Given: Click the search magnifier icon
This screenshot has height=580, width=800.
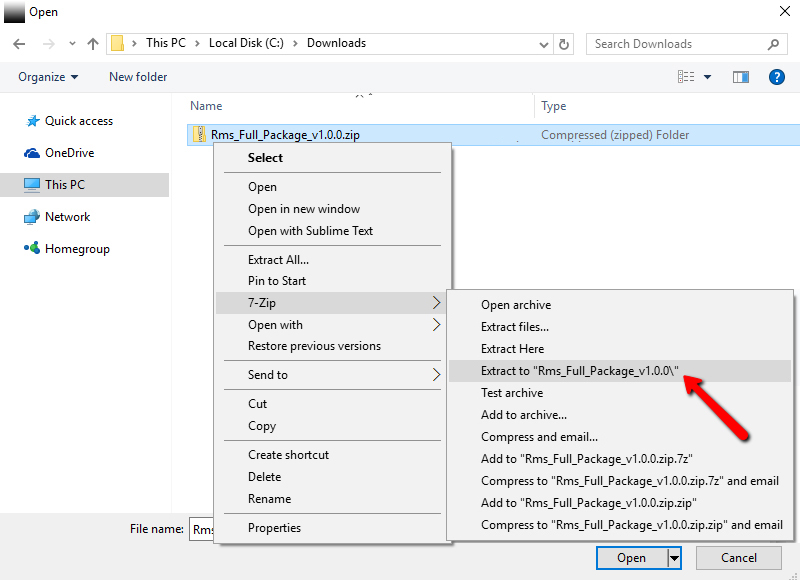Looking at the screenshot, I should point(773,44).
